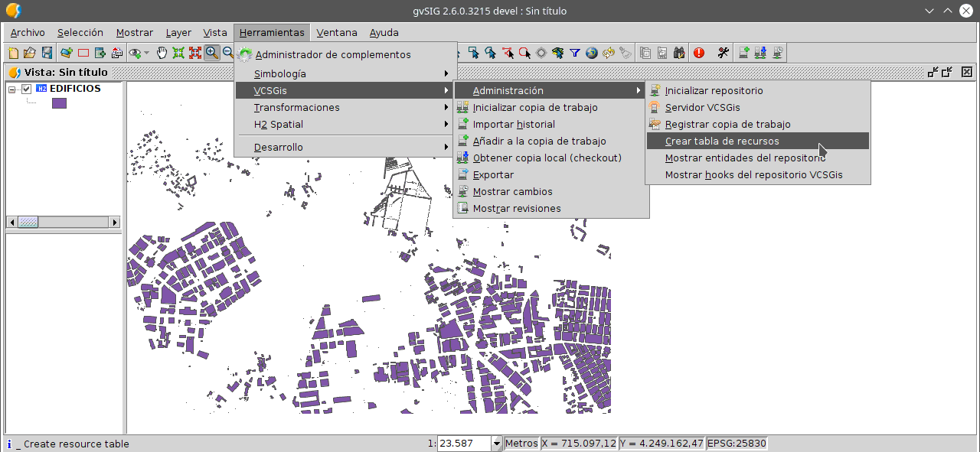Viewport: 980px width, 452px height.
Task: Click the scale input field showing 23.587
Action: (x=464, y=444)
